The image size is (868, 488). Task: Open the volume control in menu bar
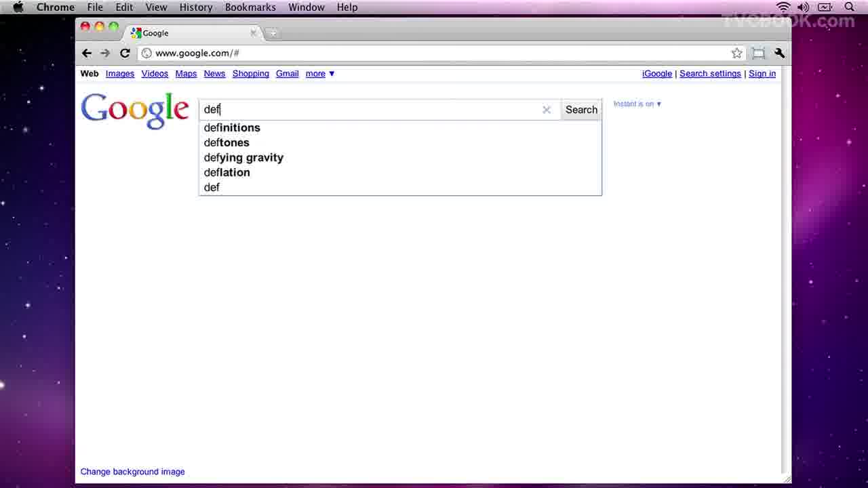[804, 7]
